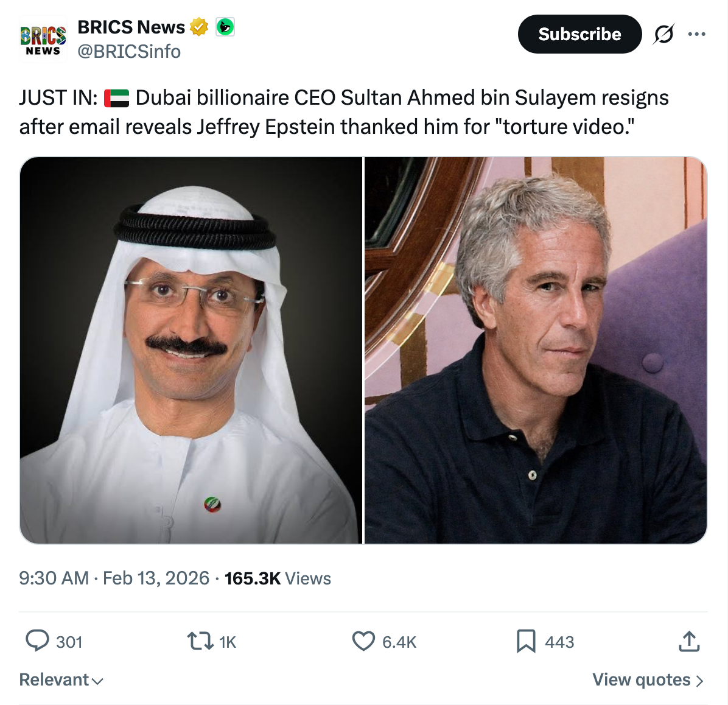The height and width of the screenshot is (705, 728).
Task: Open the left photo of man in white headdress
Action: (191, 350)
